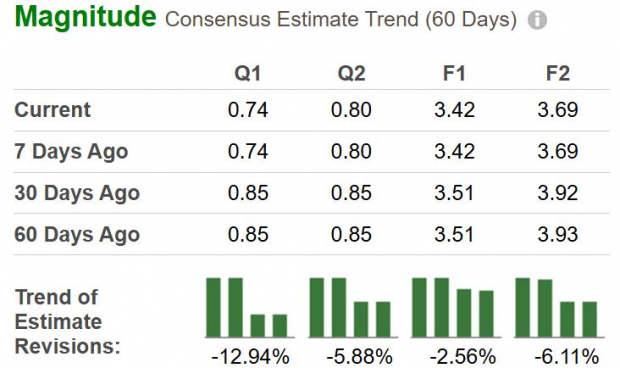Click the 60 Days Ago row label
The width and height of the screenshot is (620, 368).
pyautogui.click(x=77, y=234)
